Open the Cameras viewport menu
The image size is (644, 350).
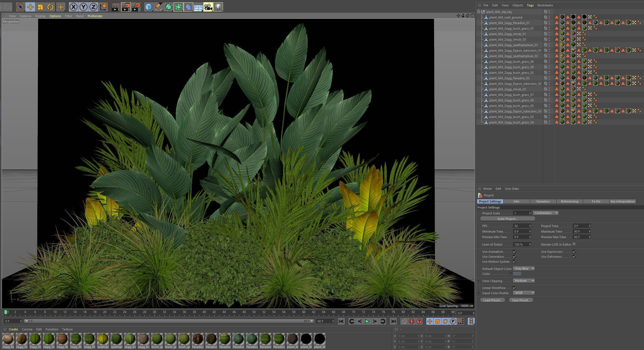[x=25, y=16]
